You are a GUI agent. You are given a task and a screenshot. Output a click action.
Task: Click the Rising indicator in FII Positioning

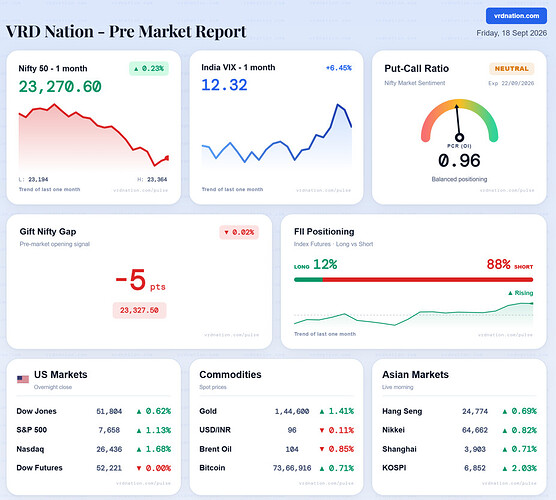521,293
